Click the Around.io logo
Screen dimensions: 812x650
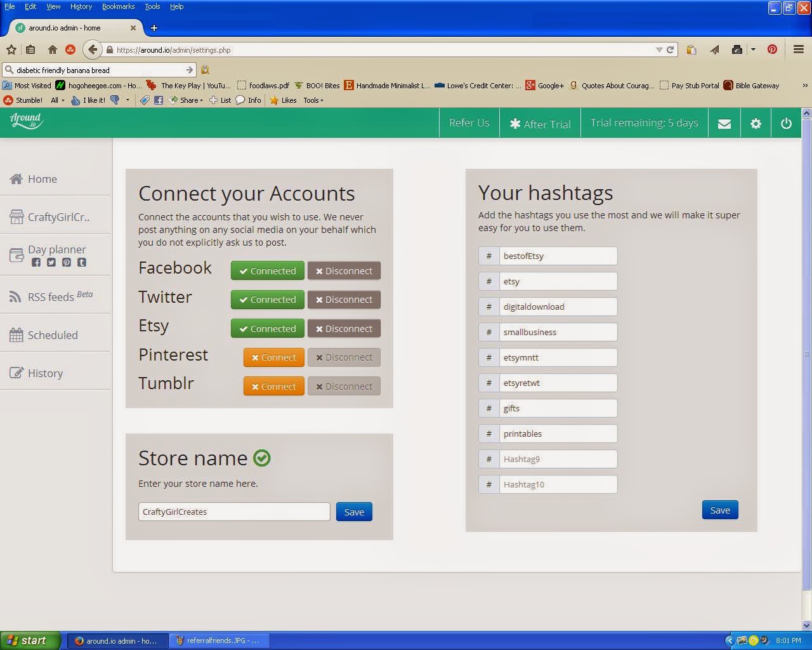[26, 121]
